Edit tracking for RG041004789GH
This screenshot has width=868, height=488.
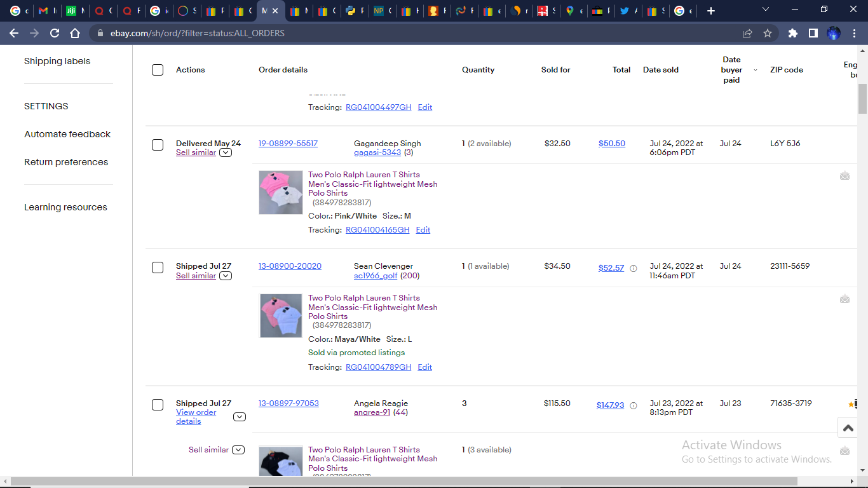[425, 367]
